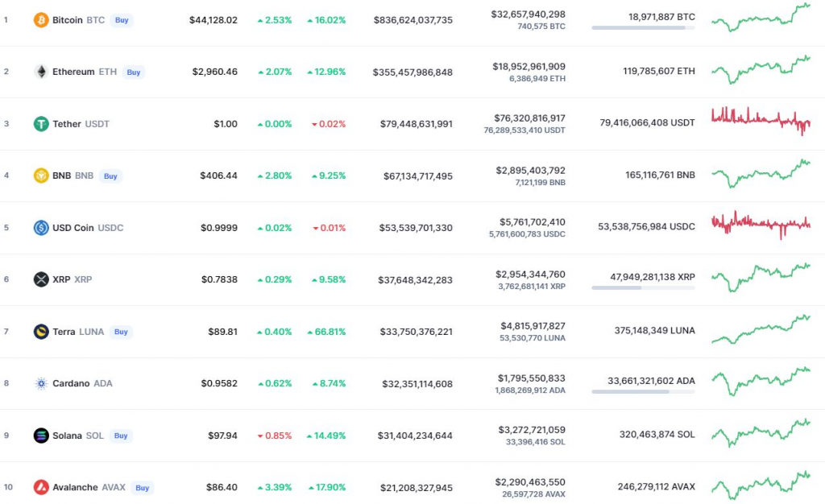This screenshot has height=504, width=825.
Task: Click the Tether green logo icon
Action: click(x=40, y=124)
